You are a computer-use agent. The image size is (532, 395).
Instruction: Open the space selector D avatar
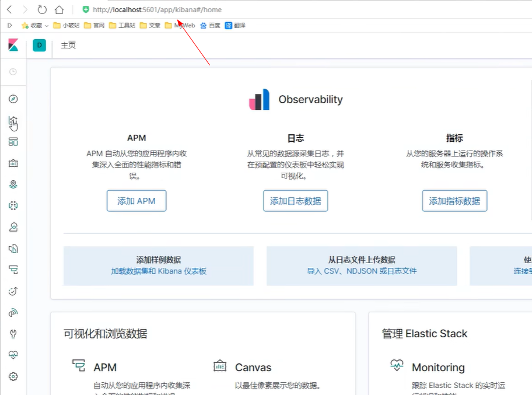click(39, 45)
